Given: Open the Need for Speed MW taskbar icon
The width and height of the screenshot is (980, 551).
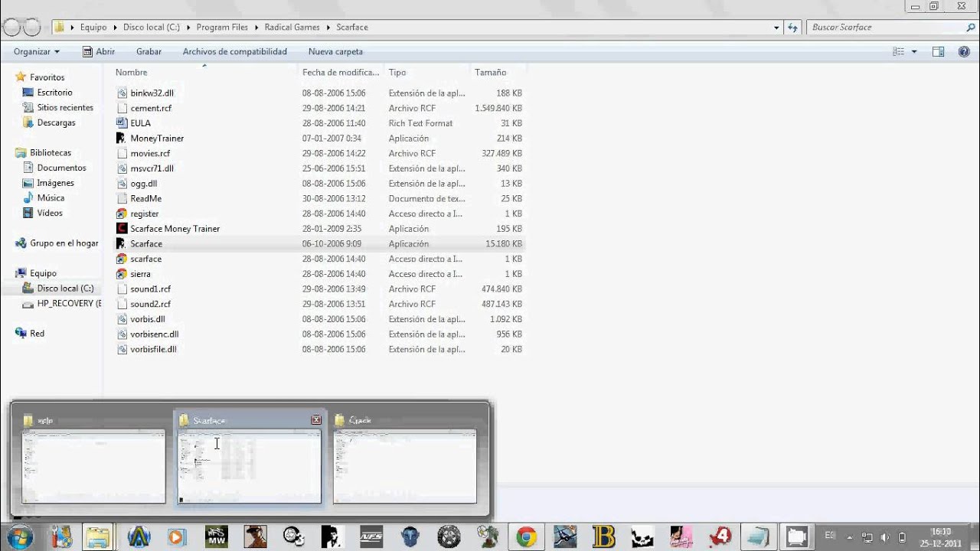Looking at the screenshot, I should coord(216,536).
